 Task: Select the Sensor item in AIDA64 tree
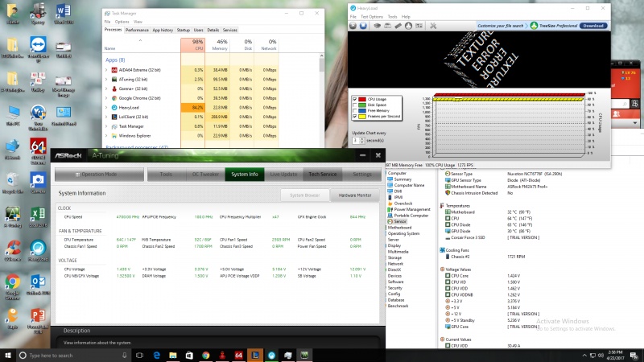pos(401,220)
